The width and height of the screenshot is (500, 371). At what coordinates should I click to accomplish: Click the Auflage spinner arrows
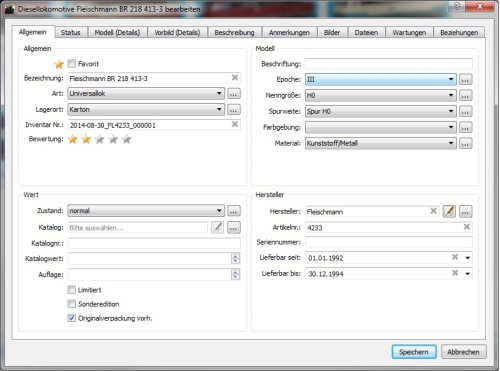tap(235, 275)
